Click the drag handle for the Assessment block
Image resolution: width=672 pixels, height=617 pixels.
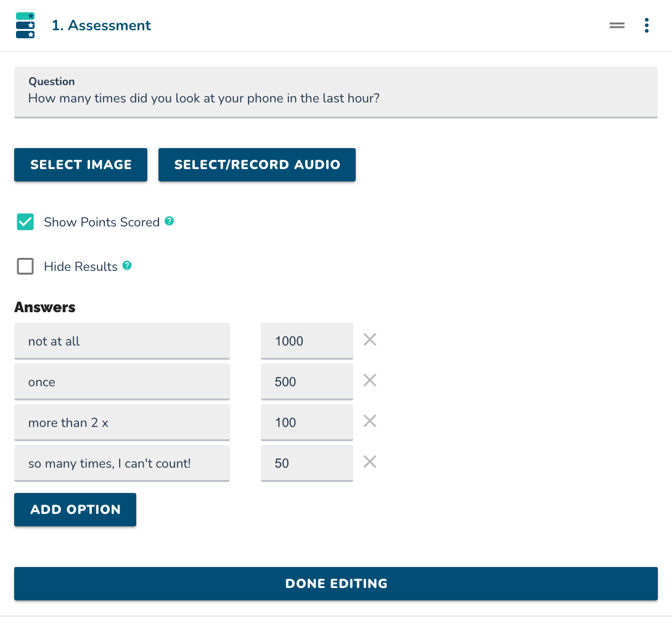coord(617,25)
